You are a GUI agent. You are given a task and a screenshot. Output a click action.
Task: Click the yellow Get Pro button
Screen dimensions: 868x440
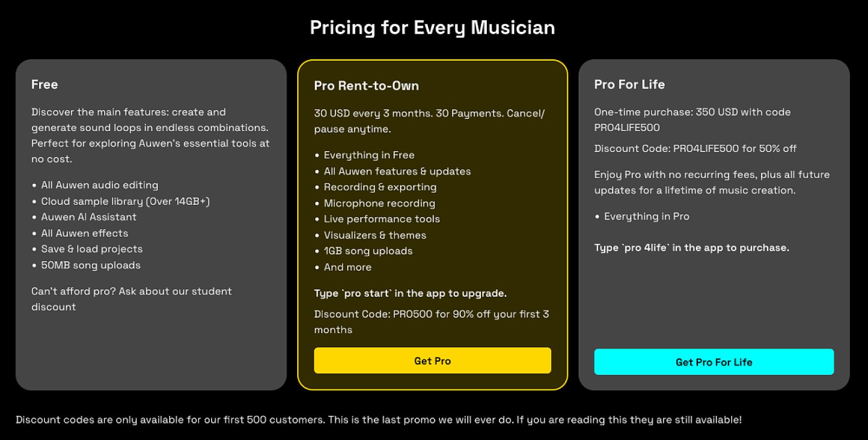[x=433, y=361]
